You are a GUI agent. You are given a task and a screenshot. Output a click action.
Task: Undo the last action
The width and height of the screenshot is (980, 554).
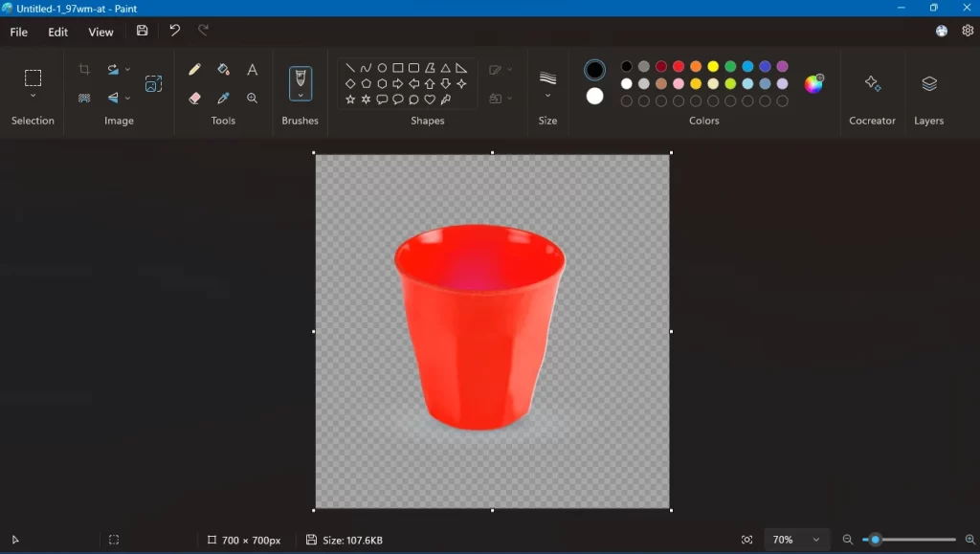click(173, 31)
